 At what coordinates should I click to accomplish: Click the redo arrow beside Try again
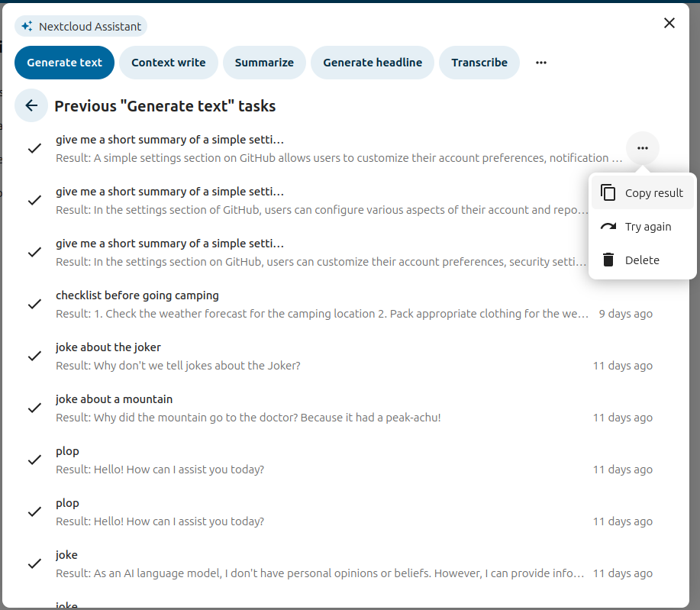point(608,227)
